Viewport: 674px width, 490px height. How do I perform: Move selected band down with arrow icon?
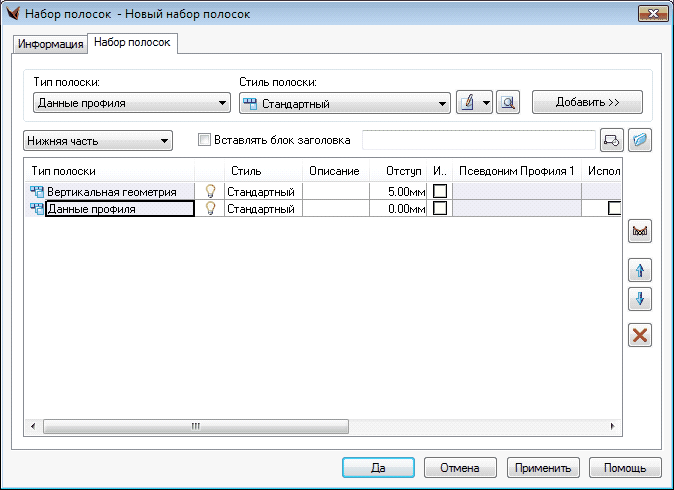[x=640, y=298]
